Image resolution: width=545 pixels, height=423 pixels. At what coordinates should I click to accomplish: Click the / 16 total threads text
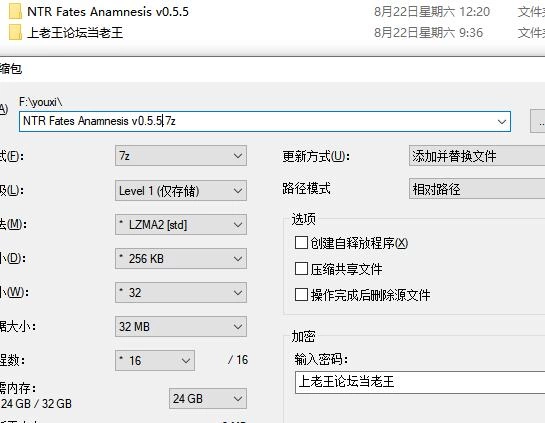tap(238, 360)
